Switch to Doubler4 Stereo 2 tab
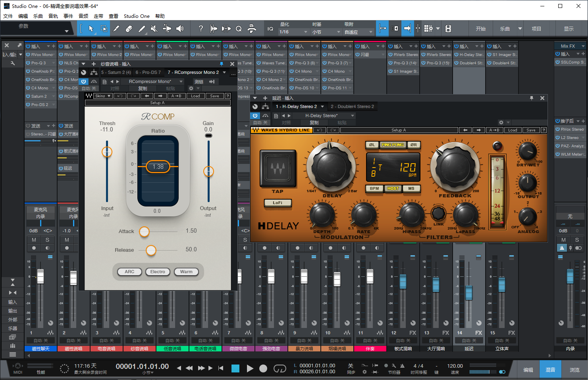The image size is (588, 380). [352, 106]
